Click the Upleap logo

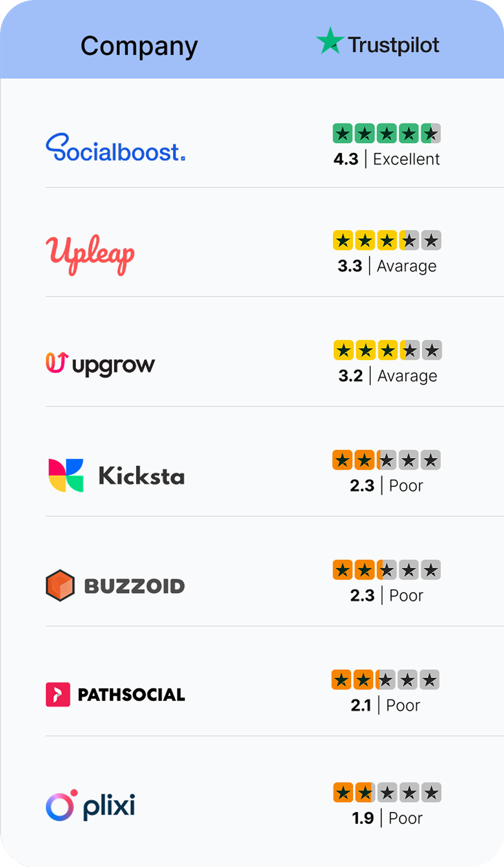pos(90,255)
